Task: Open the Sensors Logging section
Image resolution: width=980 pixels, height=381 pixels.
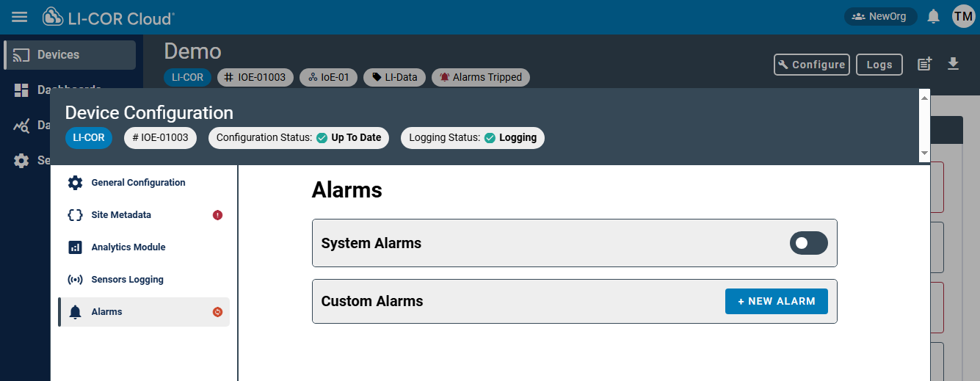Action: pos(144,280)
